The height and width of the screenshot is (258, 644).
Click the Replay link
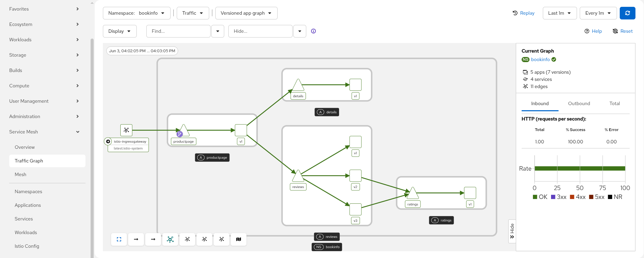pos(524,13)
